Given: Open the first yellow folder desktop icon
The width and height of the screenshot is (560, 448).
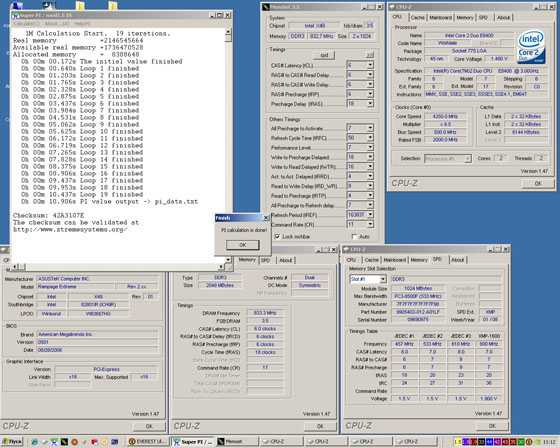Looking at the screenshot, I should click(x=81, y=6).
